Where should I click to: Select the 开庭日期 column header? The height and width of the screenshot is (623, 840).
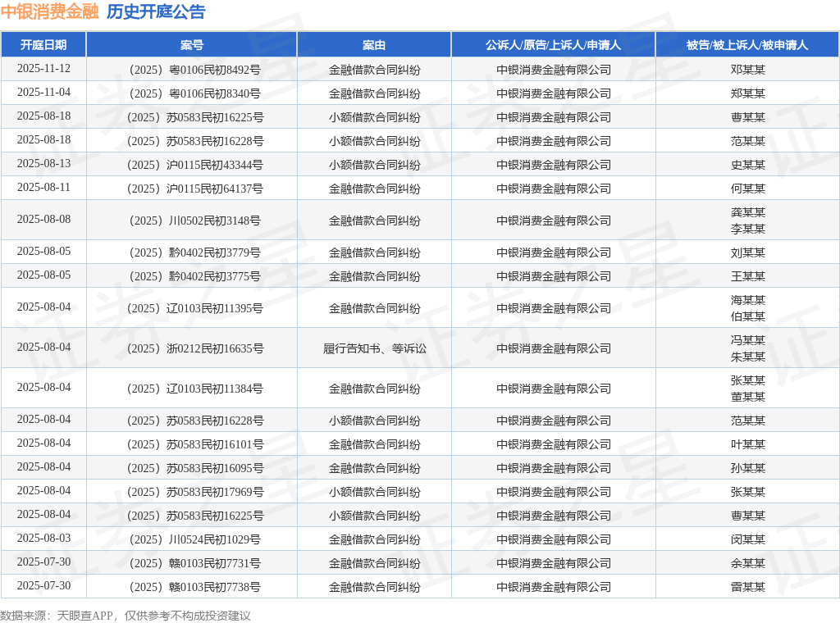click(43, 45)
